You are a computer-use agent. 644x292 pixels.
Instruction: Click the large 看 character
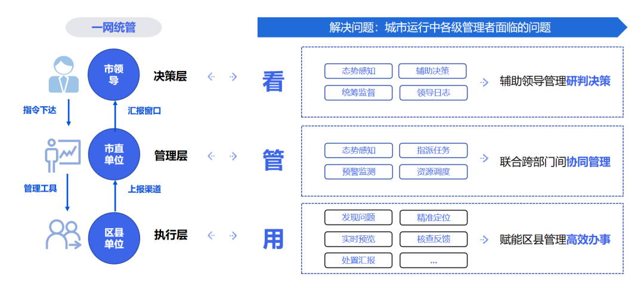coord(274,82)
